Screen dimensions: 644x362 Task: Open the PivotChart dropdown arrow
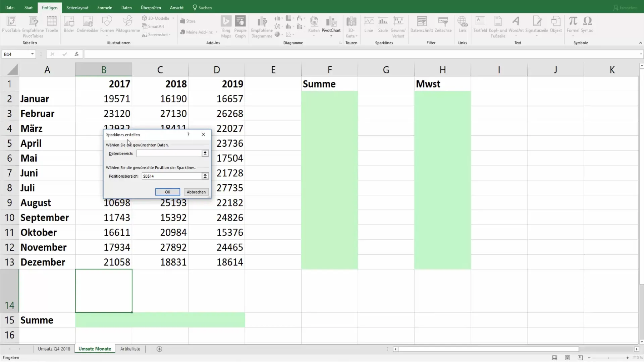331,36
